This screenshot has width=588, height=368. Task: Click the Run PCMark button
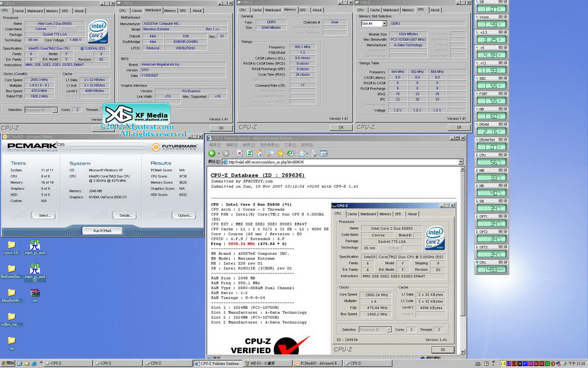(102, 230)
